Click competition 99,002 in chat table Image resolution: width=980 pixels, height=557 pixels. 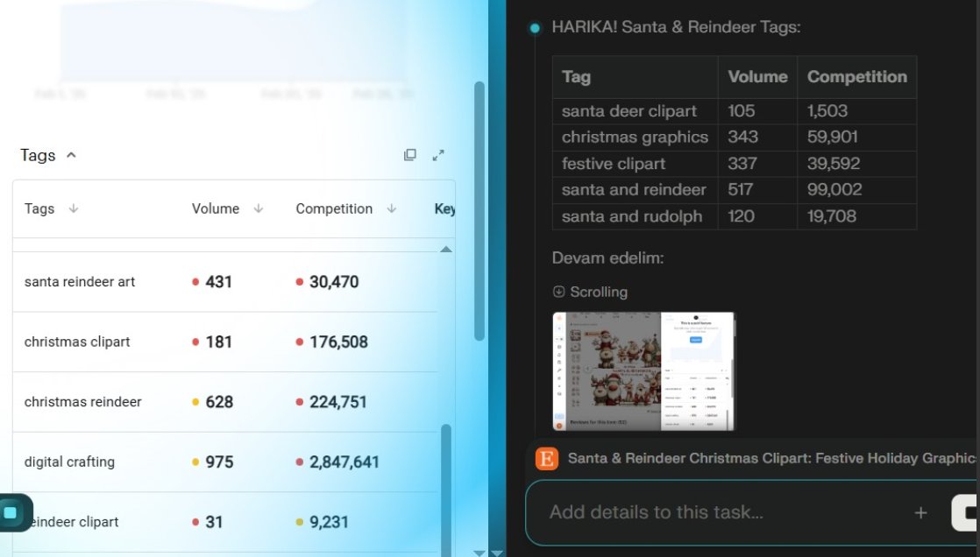coord(834,190)
